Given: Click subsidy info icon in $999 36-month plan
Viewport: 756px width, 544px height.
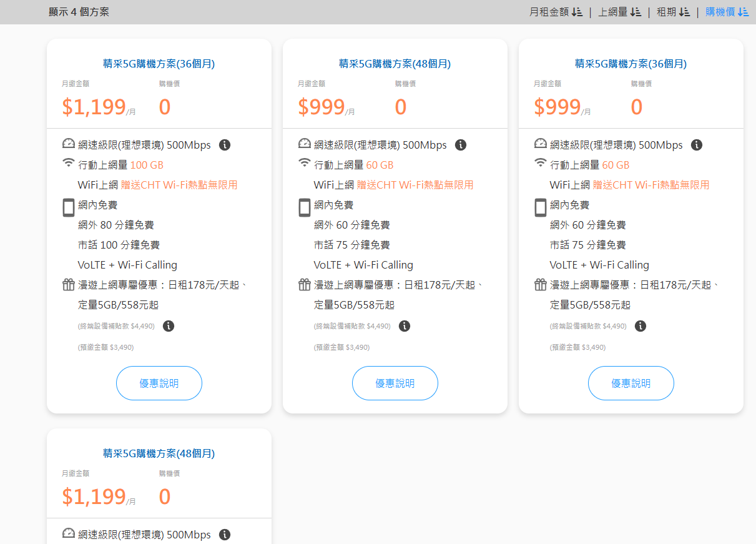Looking at the screenshot, I should pyautogui.click(x=641, y=326).
